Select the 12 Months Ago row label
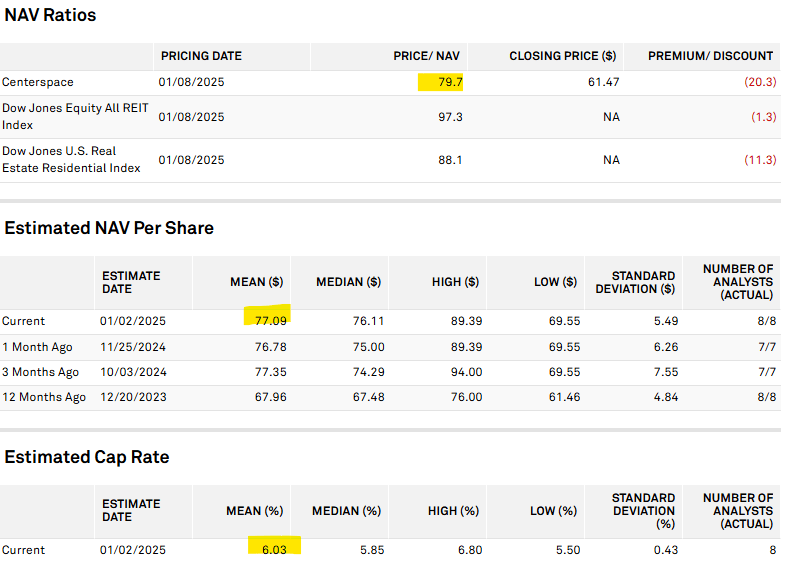Image resolution: width=799 pixels, height=562 pixels. click(x=44, y=397)
